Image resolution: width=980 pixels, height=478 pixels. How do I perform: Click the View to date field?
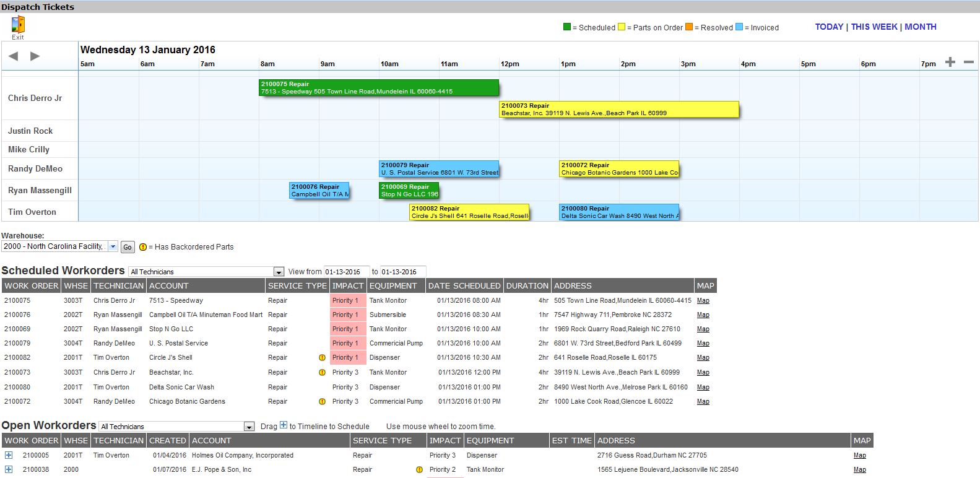403,272
